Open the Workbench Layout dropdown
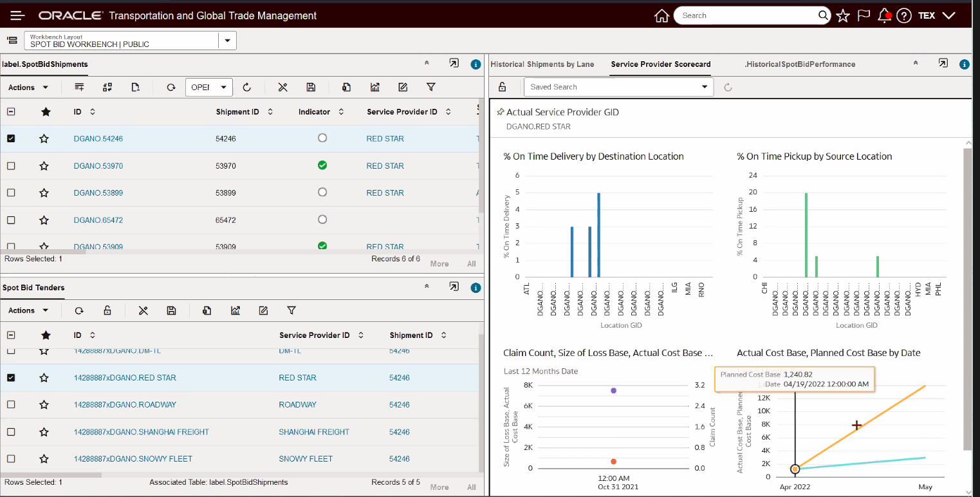Image resolution: width=980 pixels, height=497 pixels. (x=227, y=41)
